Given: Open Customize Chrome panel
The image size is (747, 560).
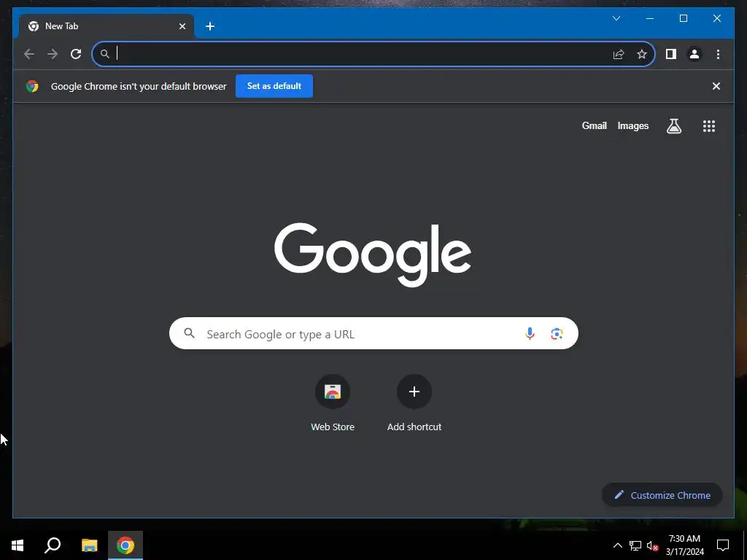Looking at the screenshot, I should [662, 495].
